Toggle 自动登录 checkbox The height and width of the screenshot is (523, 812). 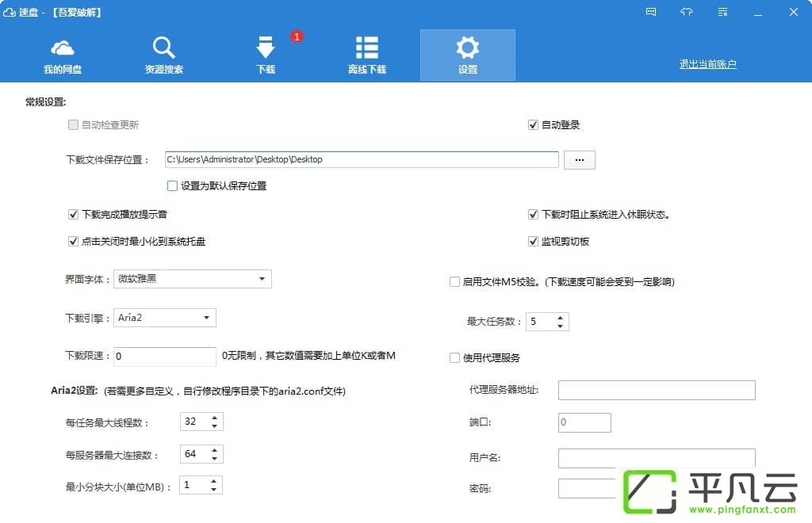[x=533, y=124]
